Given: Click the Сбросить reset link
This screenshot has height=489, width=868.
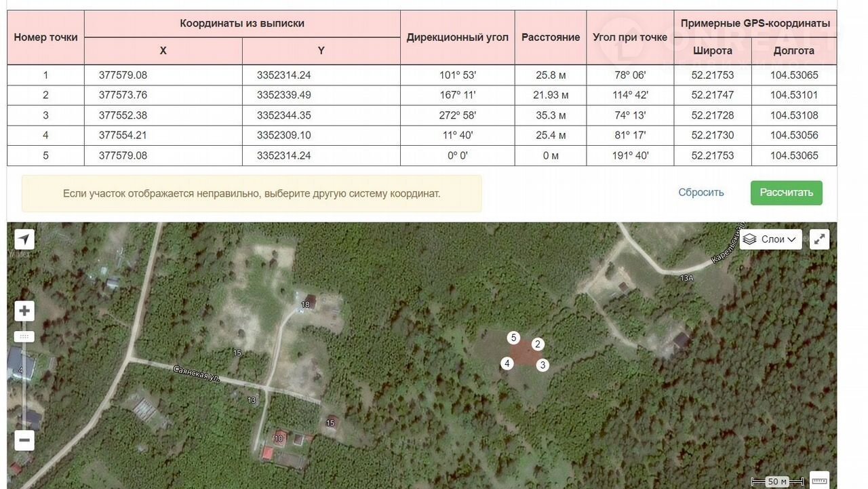Looking at the screenshot, I should tap(701, 193).
